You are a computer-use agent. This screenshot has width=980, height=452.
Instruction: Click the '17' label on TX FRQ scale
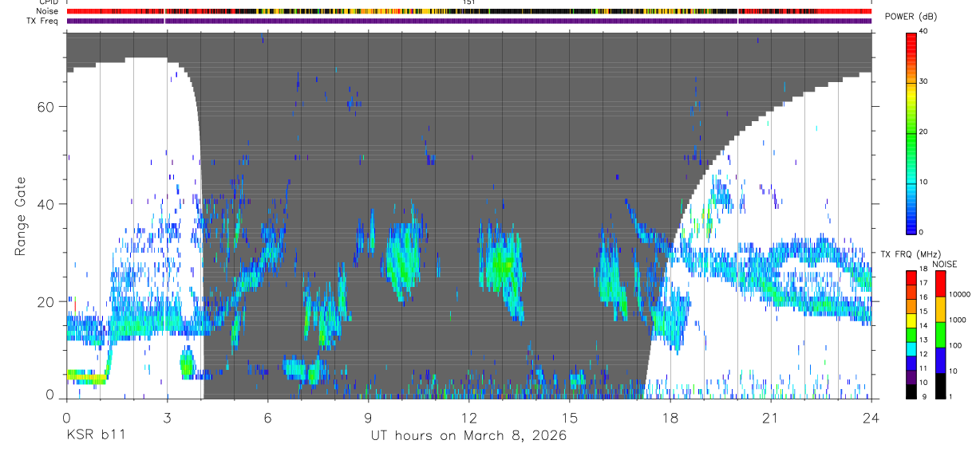(924, 283)
